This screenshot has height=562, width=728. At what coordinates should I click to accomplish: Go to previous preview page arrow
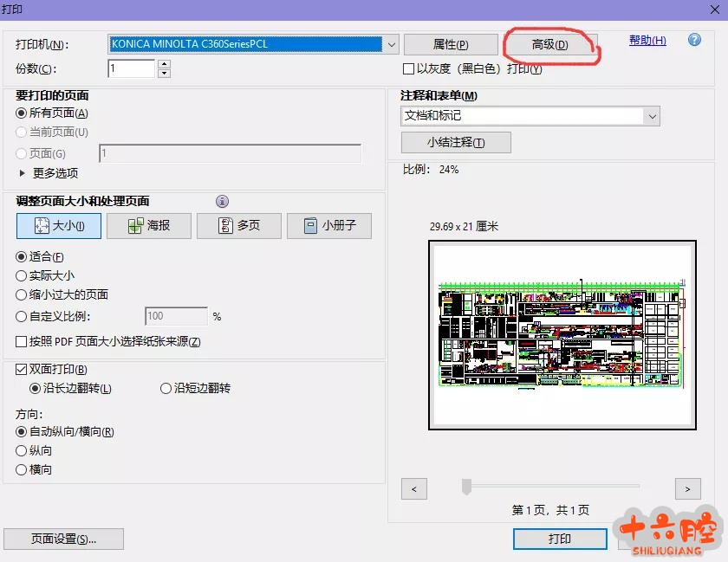[x=414, y=489]
